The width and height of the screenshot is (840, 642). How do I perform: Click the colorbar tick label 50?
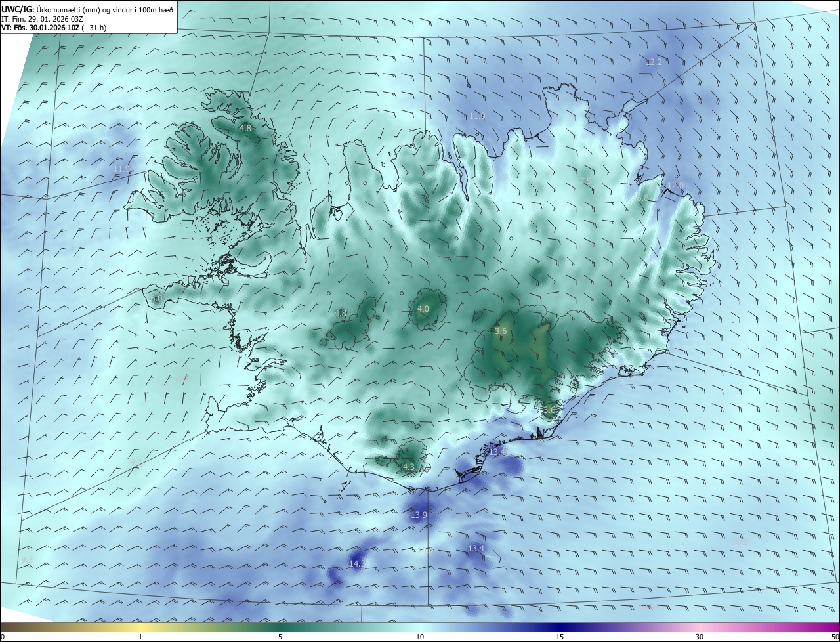[x=835, y=637]
